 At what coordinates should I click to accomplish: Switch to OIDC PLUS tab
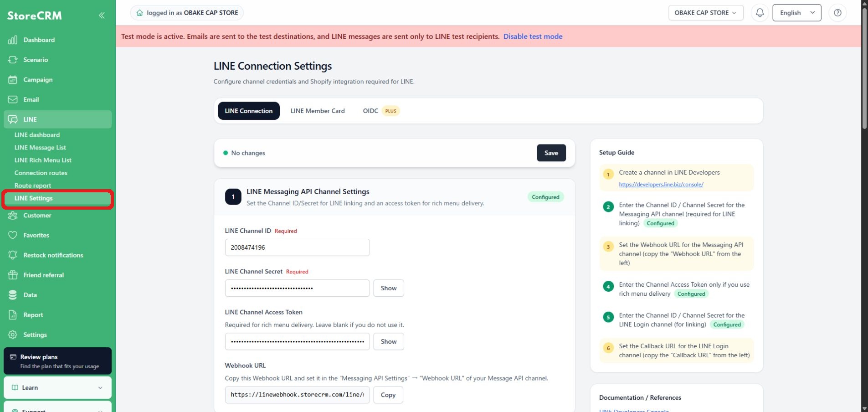click(x=381, y=111)
